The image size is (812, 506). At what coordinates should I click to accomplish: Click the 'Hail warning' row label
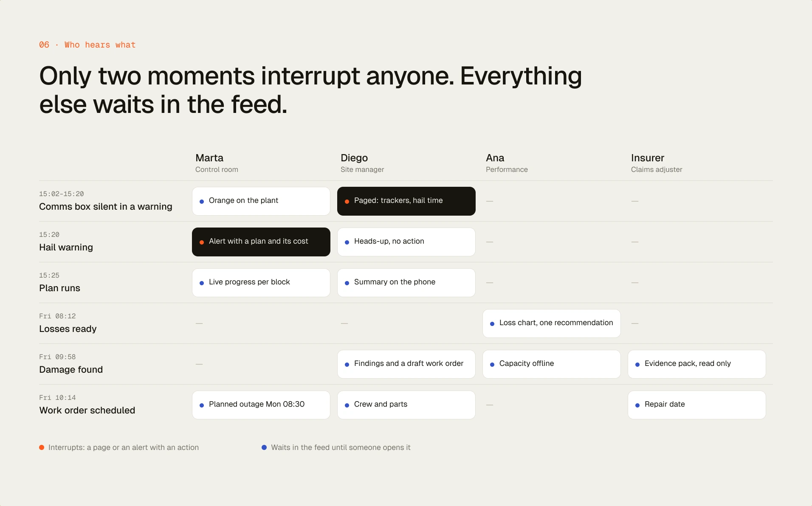coord(66,247)
